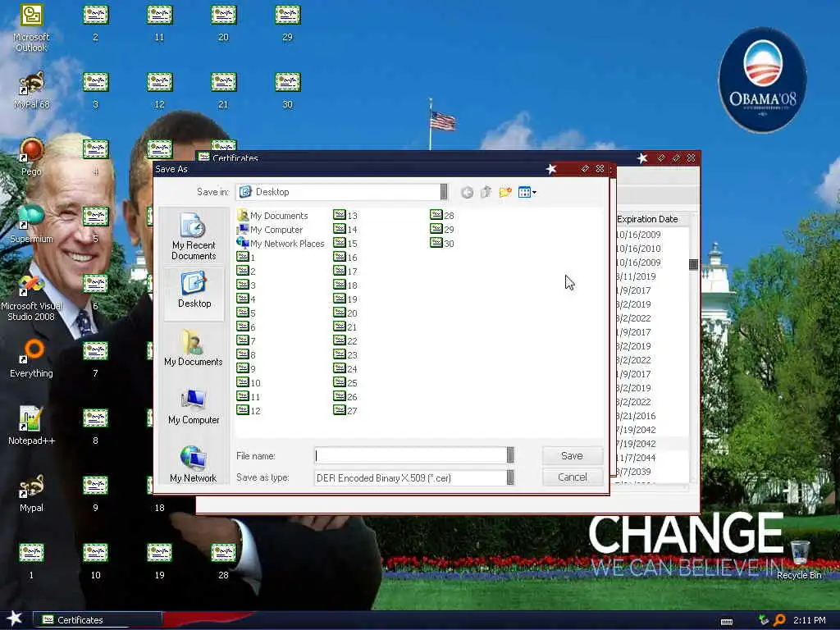Open Microsoft Visual Studio 2008 shortcut

click(x=31, y=297)
